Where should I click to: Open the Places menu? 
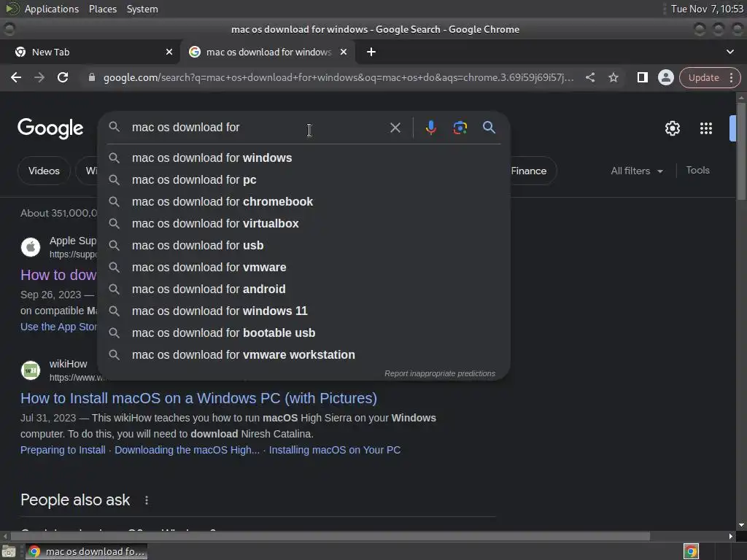103,9
